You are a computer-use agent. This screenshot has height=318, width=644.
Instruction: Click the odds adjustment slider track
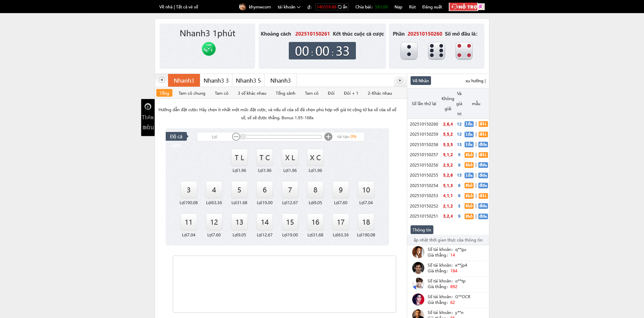tap(282, 137)
